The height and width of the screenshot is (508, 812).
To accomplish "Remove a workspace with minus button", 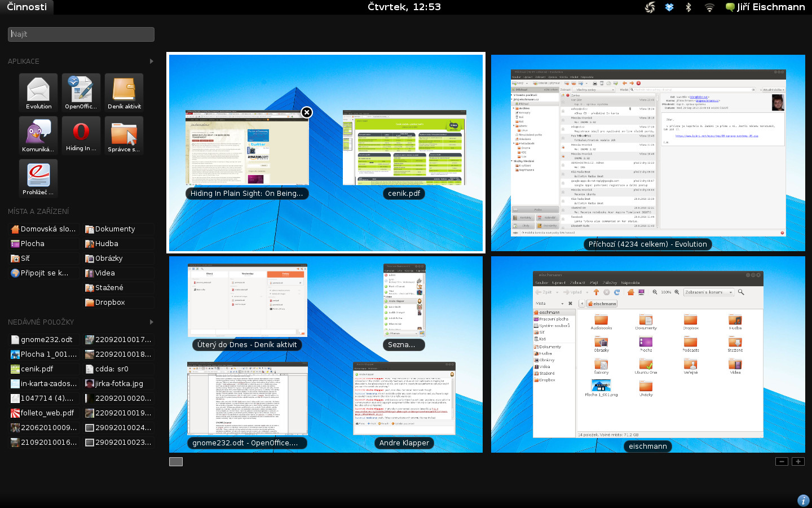I will [782, 462].
